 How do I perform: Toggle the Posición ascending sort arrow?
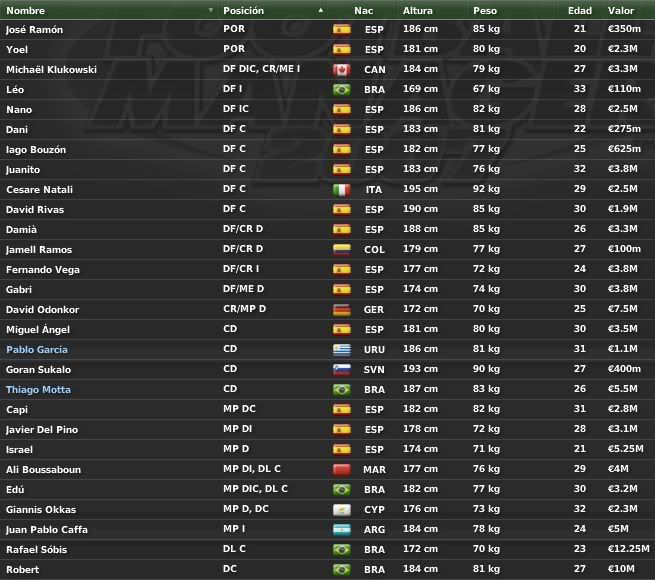tap(320, 10)
